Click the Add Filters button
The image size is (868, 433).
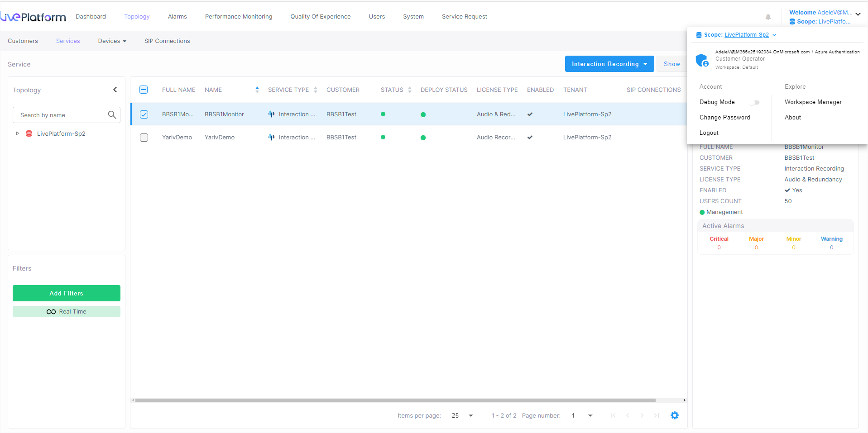click(x=67, y=293)
